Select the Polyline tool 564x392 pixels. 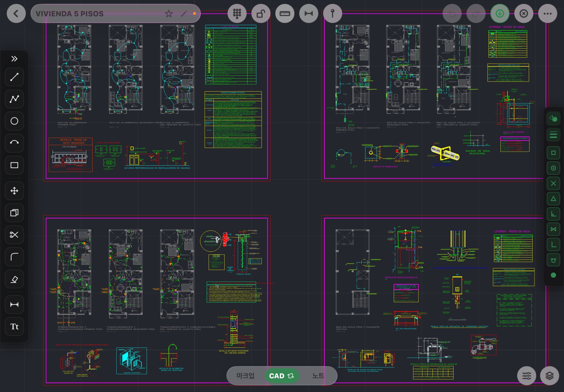(x=14, y=99)
